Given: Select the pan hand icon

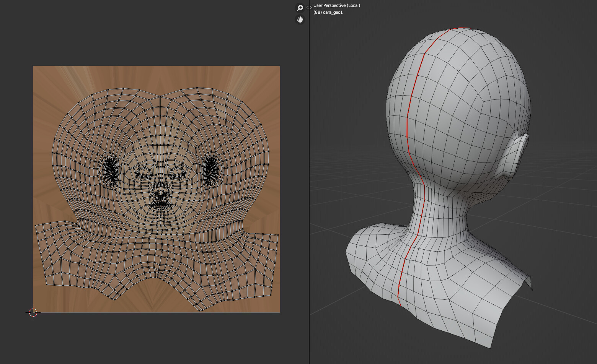Looking at the screenshot, I should coord(300,19).
